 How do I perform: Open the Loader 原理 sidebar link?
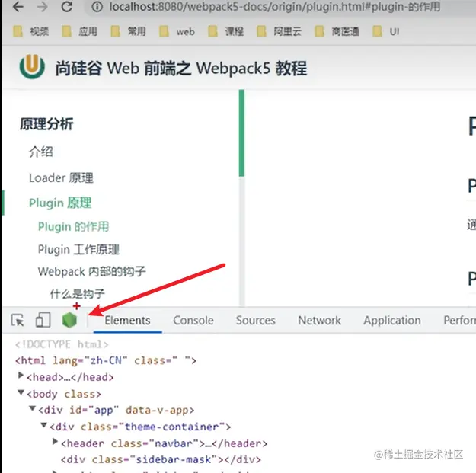click(x=61, y=177)
